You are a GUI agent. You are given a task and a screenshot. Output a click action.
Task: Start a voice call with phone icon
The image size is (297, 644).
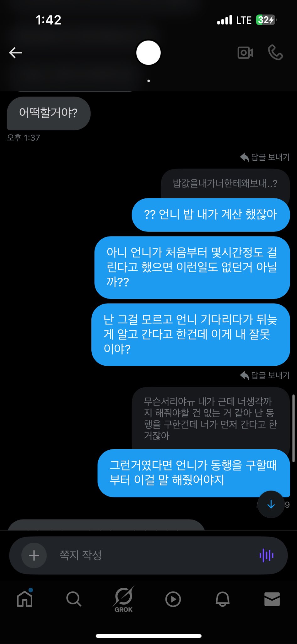coord(275,52)
